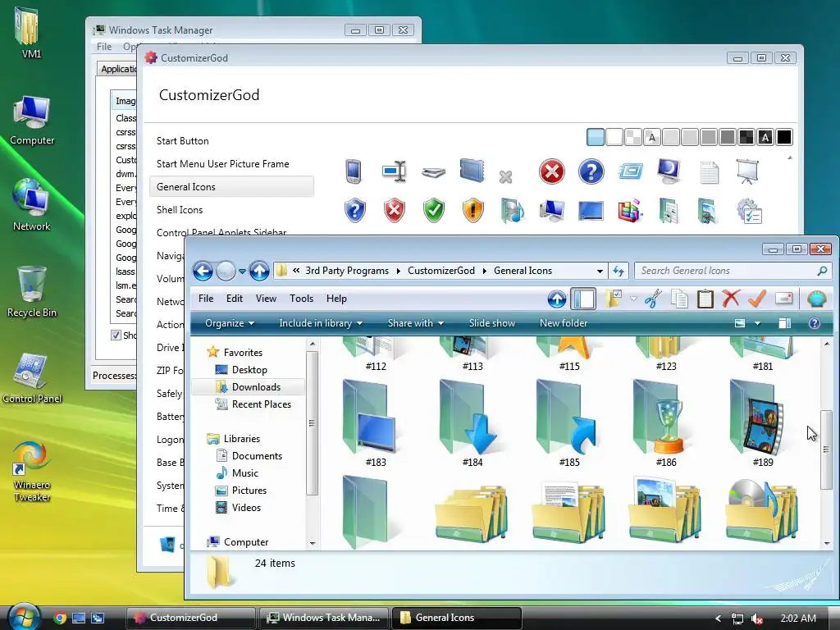840x630 pixels.
Task: Click the Windows Start orb
Action: coord(24,617)
